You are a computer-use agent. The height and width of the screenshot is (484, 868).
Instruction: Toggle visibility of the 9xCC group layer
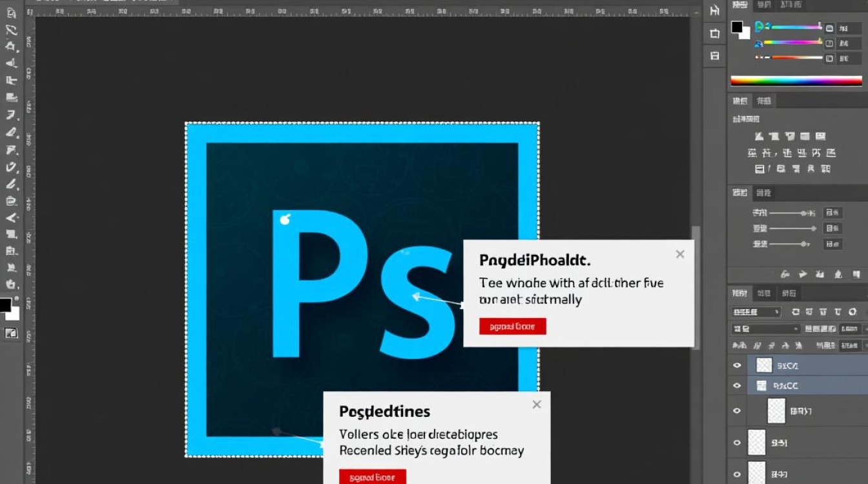coord(737,385)
